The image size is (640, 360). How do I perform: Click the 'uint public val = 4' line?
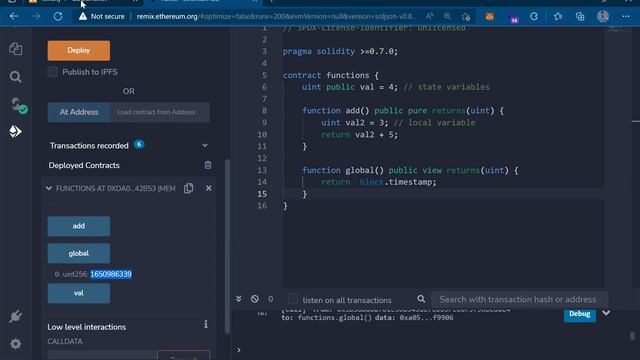coord(396,87)
